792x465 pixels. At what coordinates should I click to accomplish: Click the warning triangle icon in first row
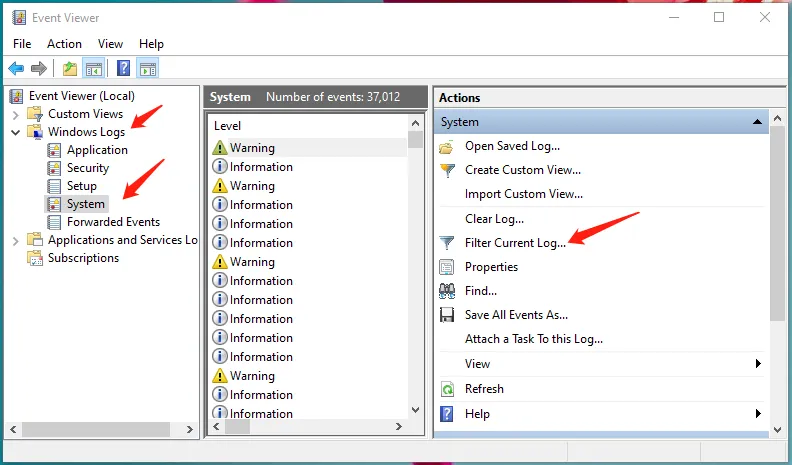220,148
